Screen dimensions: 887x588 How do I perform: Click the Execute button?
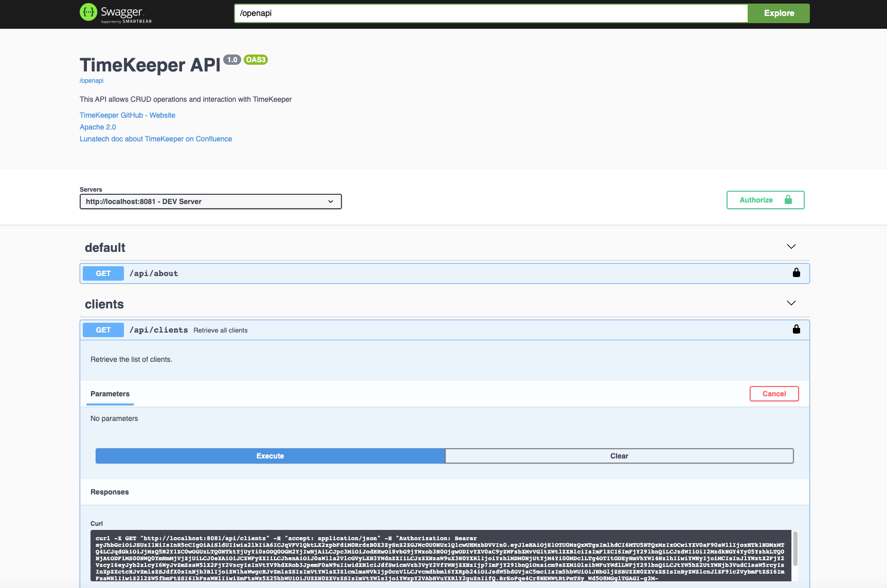click(x=270, y=456)
